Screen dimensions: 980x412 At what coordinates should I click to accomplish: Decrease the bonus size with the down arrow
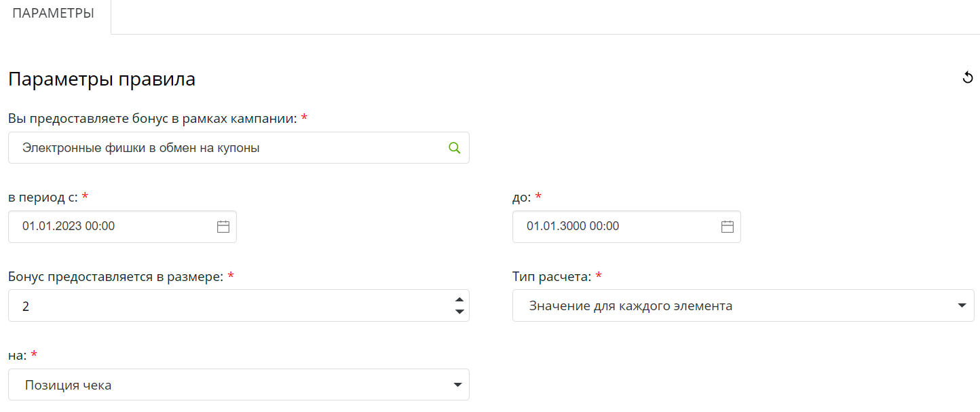459,312
